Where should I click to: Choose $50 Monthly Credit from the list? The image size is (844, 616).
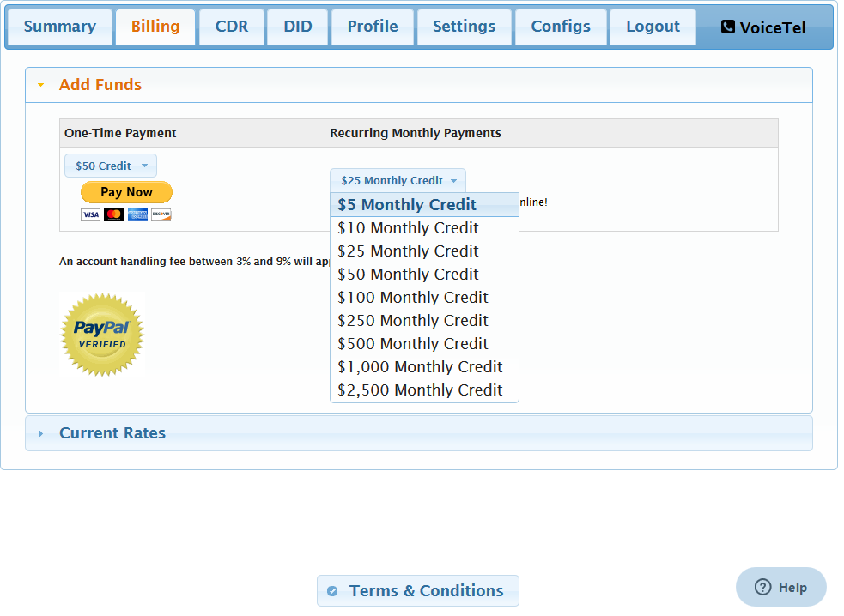(x=424, y=275)
